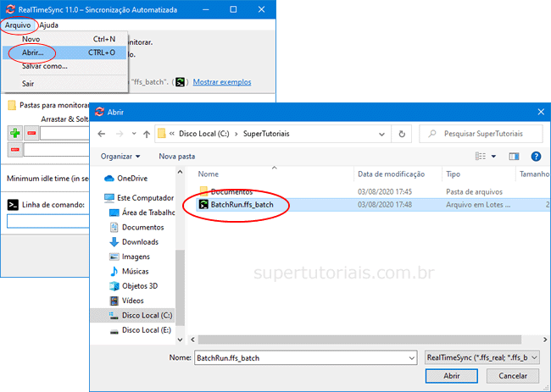This screenshot has height=392, width=551.
Task: Click the Cancelar button
Action: (x=512, y=376)
